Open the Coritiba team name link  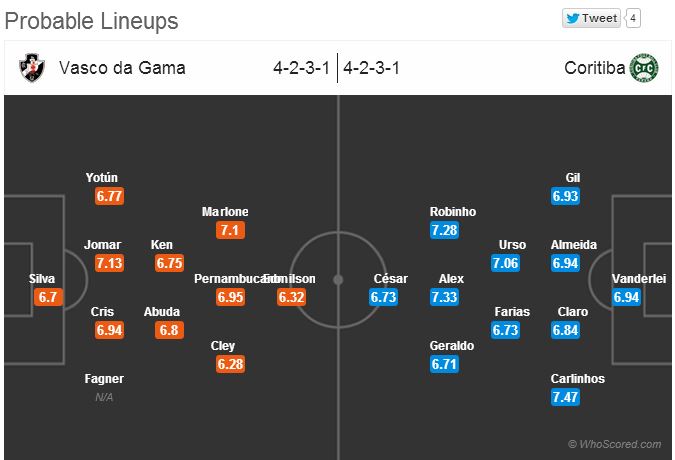[x=594, y=68]
